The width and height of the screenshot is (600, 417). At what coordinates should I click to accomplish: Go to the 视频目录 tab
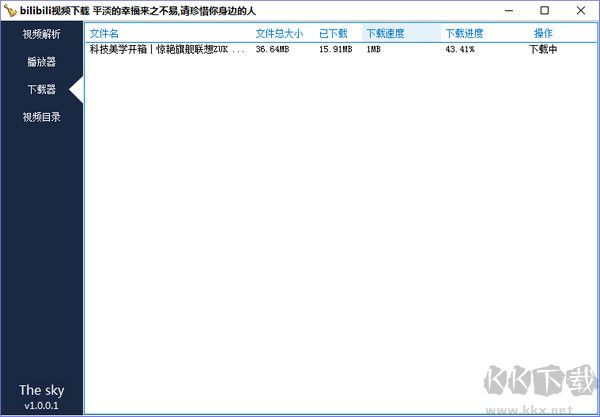tap(41, 117)
